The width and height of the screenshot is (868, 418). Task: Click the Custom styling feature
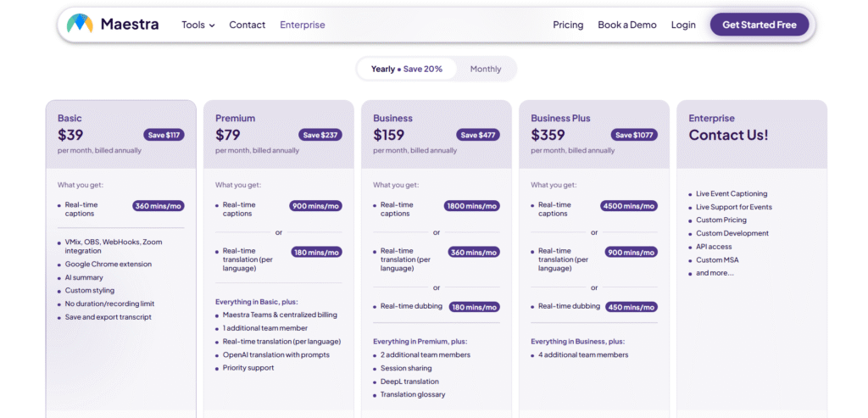(90, 290)
